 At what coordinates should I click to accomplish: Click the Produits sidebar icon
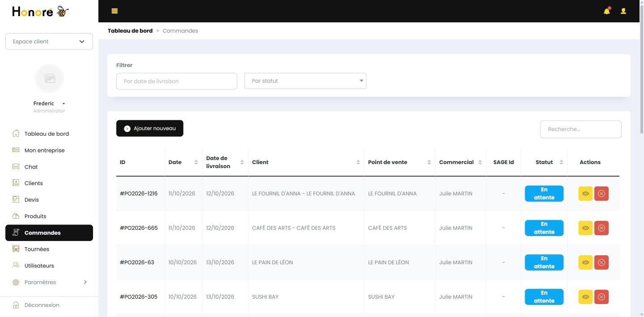pos(16,216)
